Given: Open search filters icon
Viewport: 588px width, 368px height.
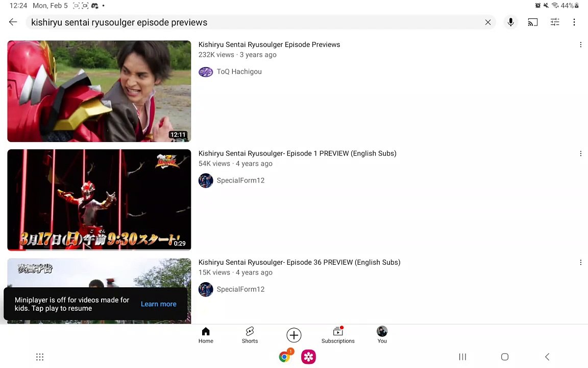Looking at the screenshot, I should 555,22.
